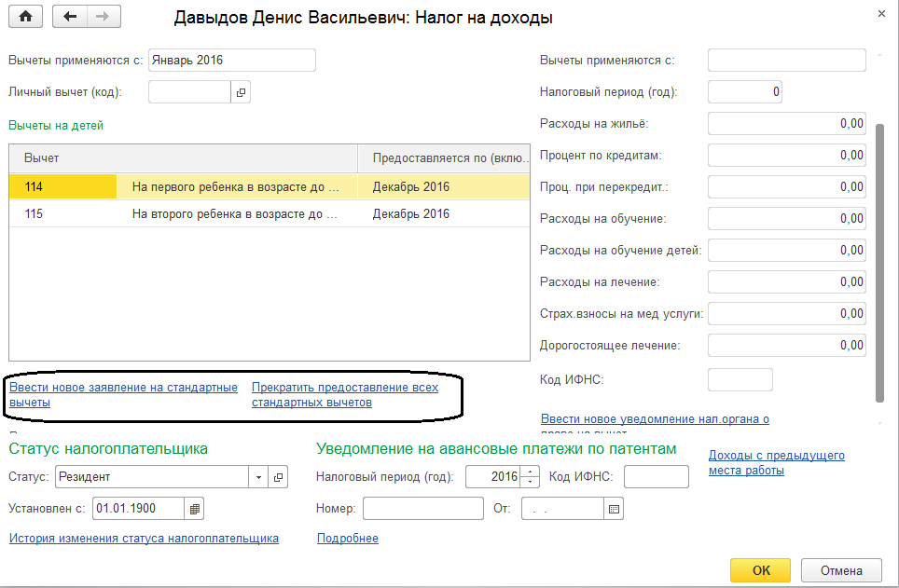
Task: Select deduction row 114 for first child
Action: (187, 186)
